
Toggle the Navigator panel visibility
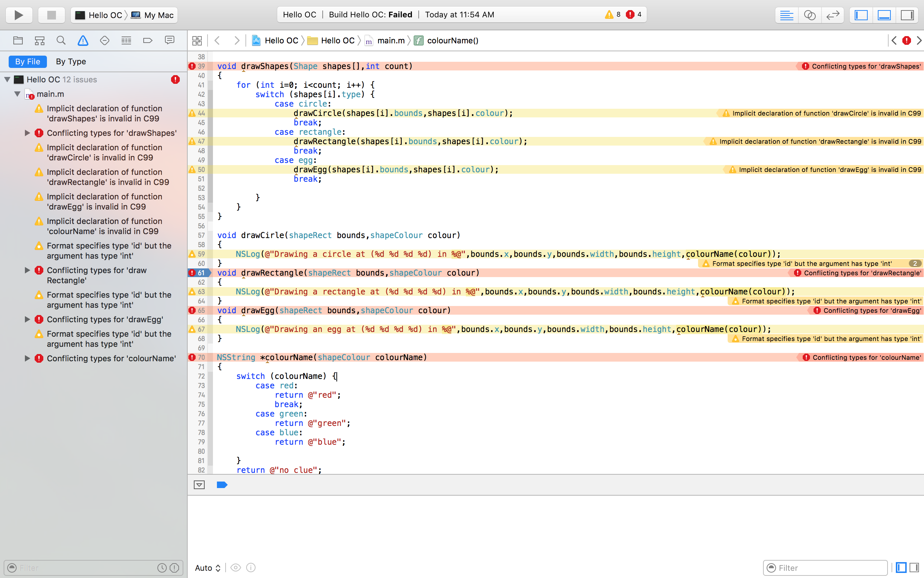tap(861, 15)
